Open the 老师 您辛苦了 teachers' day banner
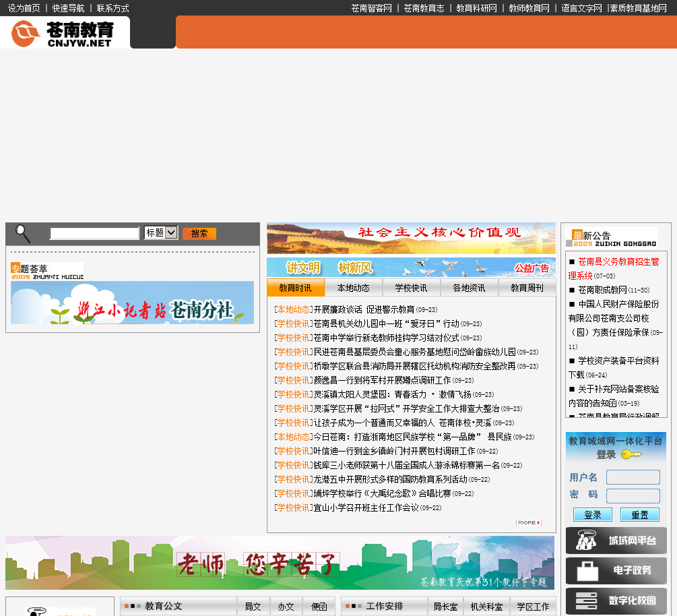Screen dimensions: 677x616 pyautogui.click(x=280, y=563)
